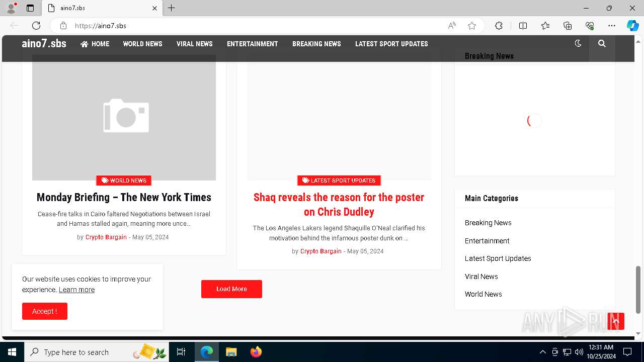Open the notifications action center
The width and height of the screenshot is (644, 362).
pyautogui.click(x=627, y=352)
